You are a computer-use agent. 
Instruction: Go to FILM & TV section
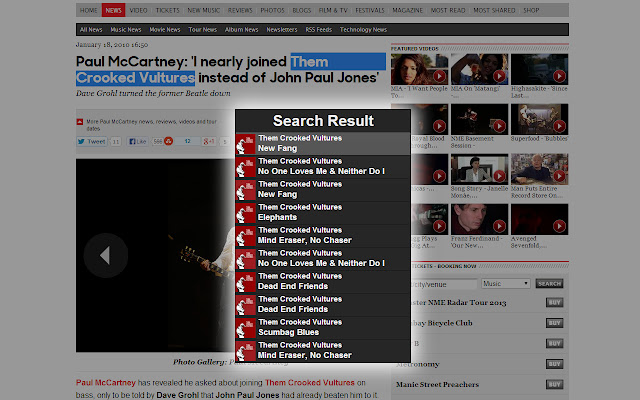coord(333,10)
